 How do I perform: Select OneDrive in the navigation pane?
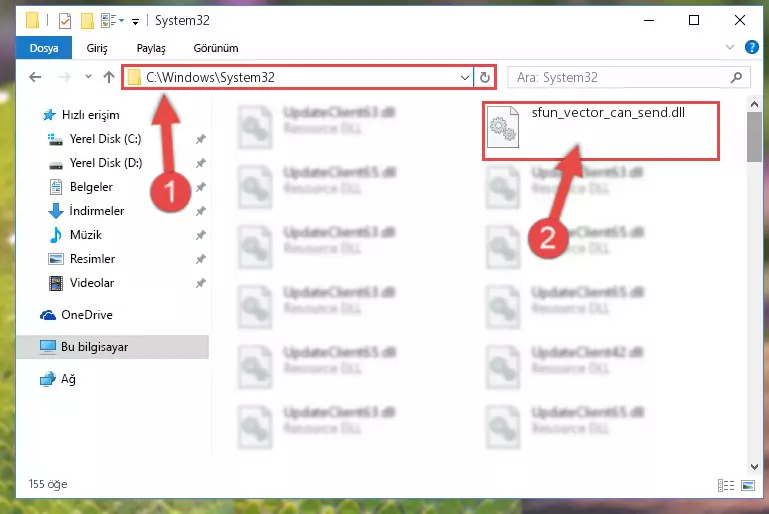point(87,315)
